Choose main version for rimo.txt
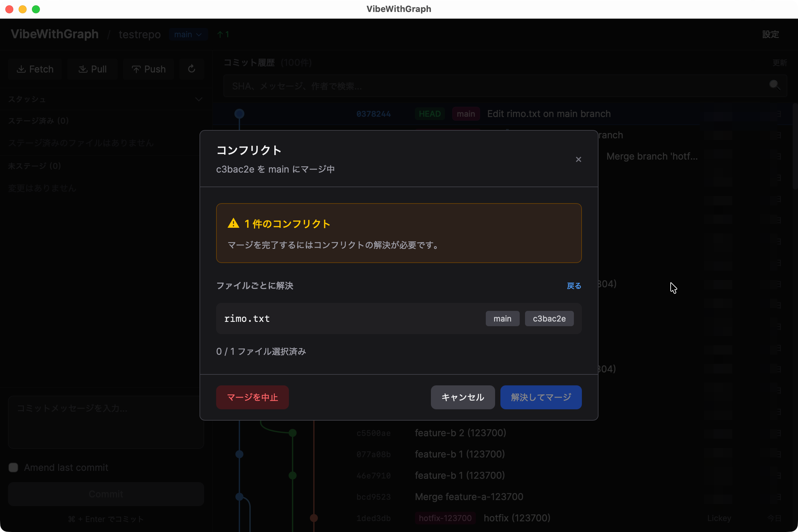This screenshot has height=532, width=798. [502, 319]
